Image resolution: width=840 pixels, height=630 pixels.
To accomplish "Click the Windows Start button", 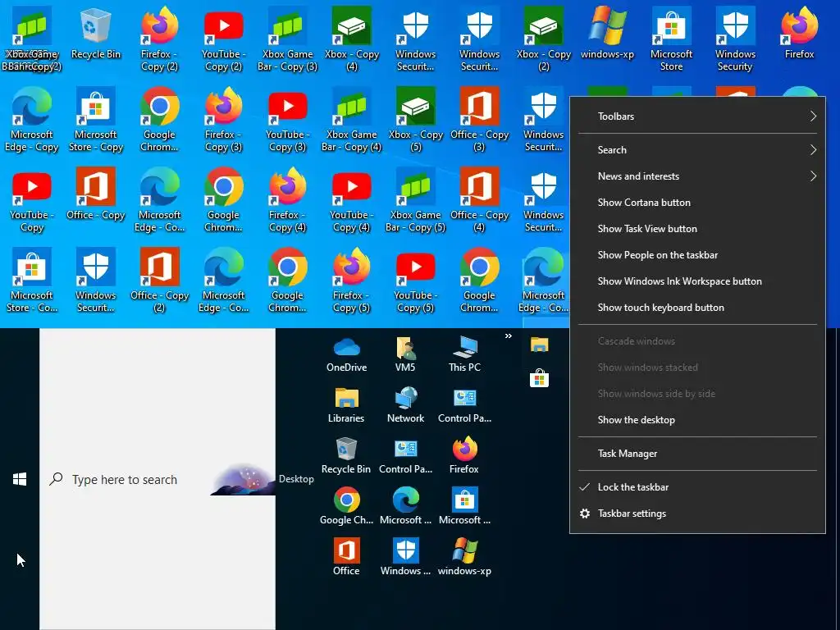I will click(20, 479).
